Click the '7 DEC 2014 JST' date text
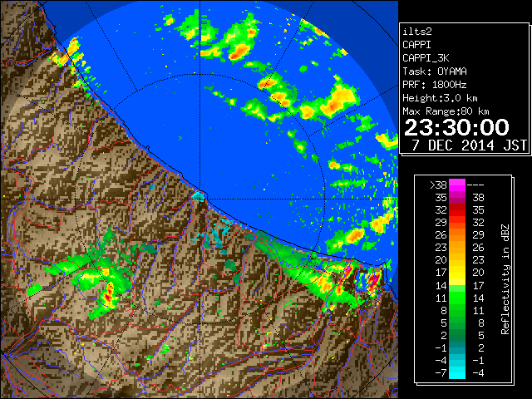 tap(469, 145)
